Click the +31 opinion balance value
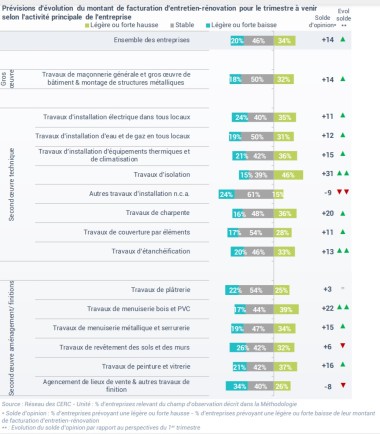 click(x=328, y=174)
